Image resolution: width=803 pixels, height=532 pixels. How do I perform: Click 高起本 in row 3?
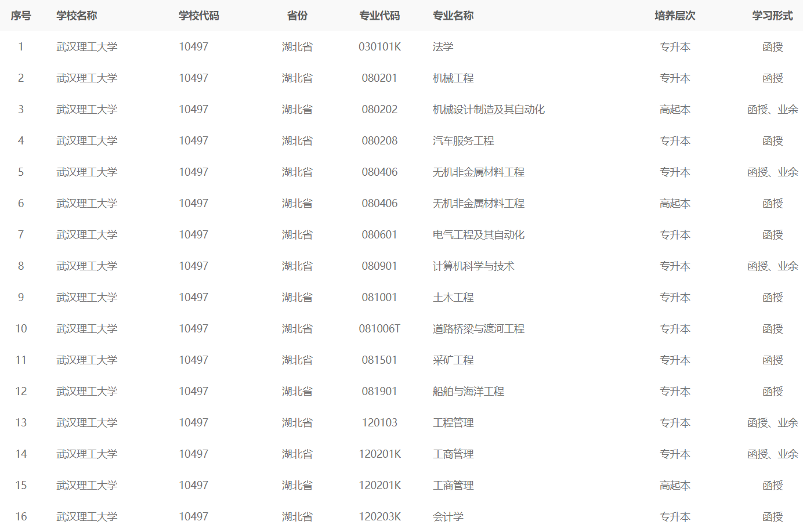[675, 110]
